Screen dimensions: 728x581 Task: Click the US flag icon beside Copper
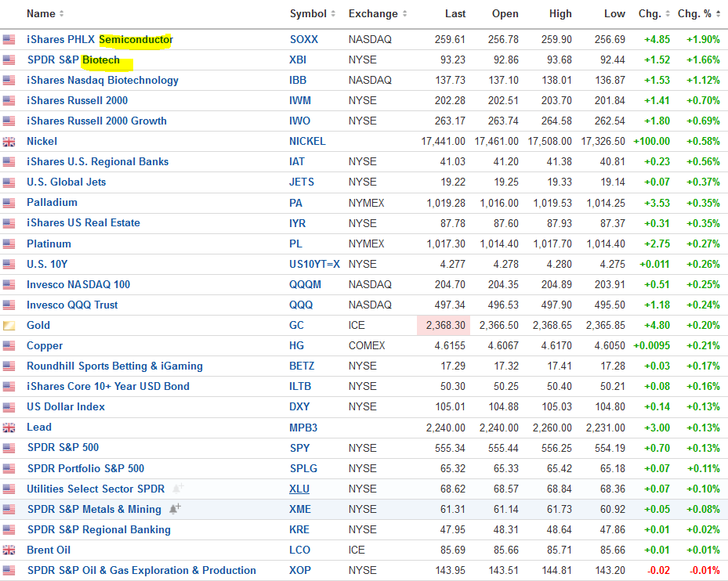(9, 346)
